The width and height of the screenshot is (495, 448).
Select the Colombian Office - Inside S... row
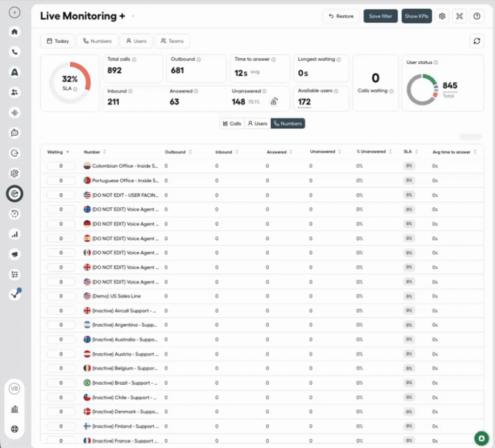tap(262, 166)
